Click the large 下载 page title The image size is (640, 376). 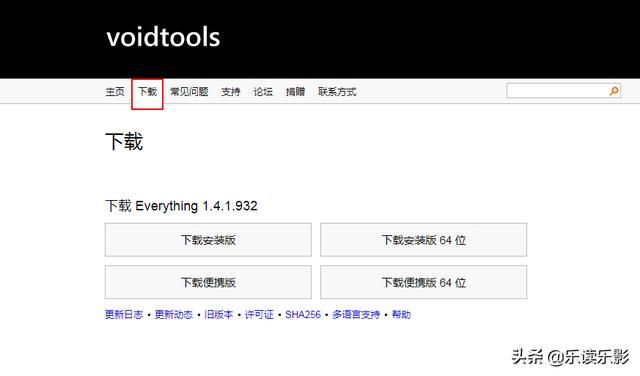tap(124, 142)
